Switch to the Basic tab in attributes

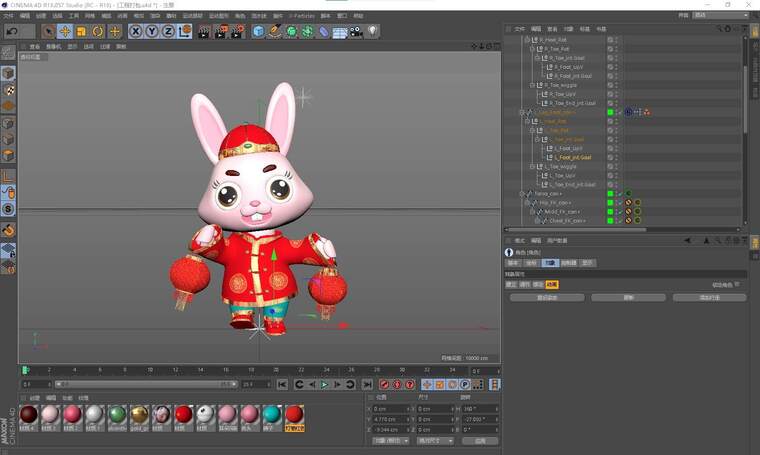click(x=513, y=263)
